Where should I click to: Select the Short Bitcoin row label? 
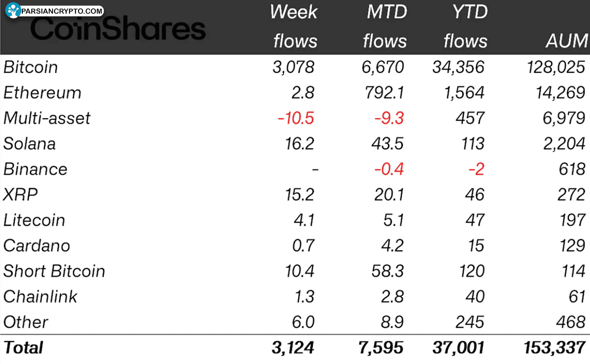point(54,271)
